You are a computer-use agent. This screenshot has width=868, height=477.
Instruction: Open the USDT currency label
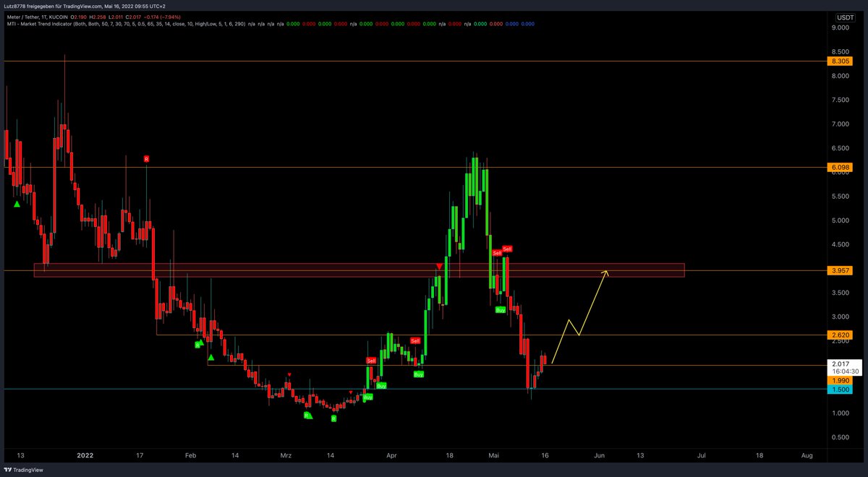click(845, 17)
